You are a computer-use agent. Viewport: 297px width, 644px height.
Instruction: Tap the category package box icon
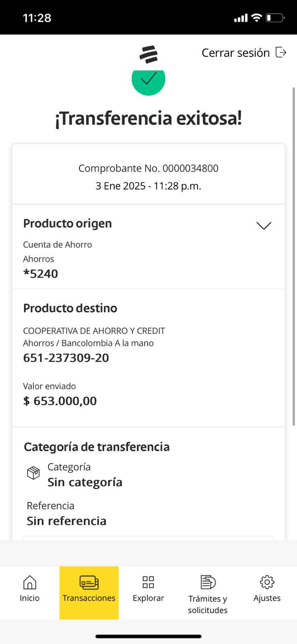tap(33, 473)
